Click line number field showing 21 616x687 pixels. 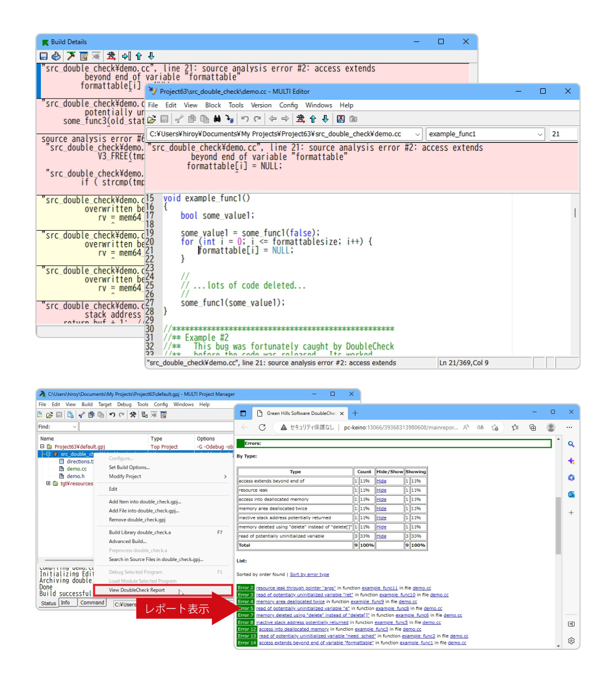(x=563, y=134)
